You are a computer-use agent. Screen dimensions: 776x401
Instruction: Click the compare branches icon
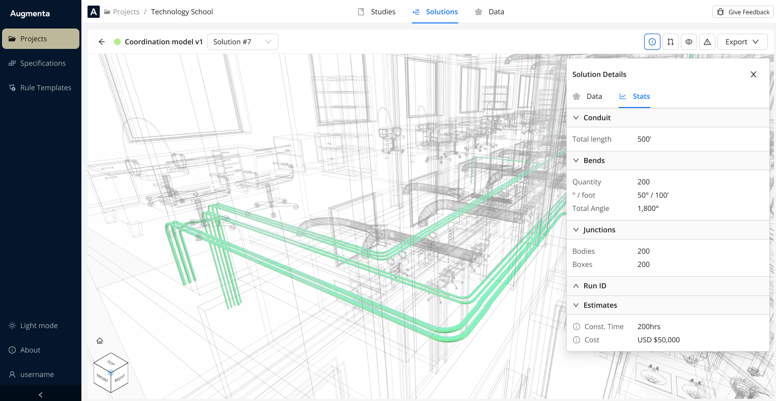click(670, 42)
